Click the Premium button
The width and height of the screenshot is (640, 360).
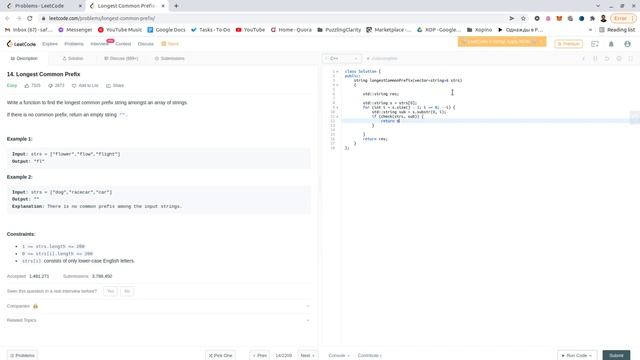pyautogui.click(x=569, y=44)
